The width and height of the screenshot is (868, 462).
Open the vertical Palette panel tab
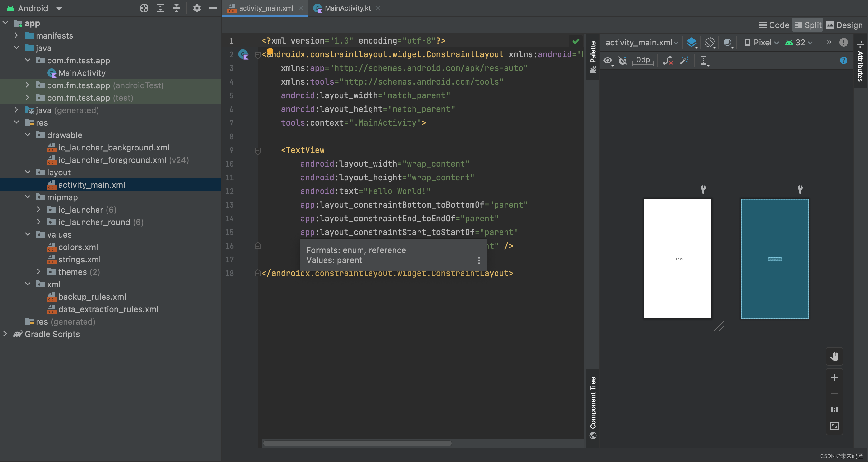tap(593, 56)
